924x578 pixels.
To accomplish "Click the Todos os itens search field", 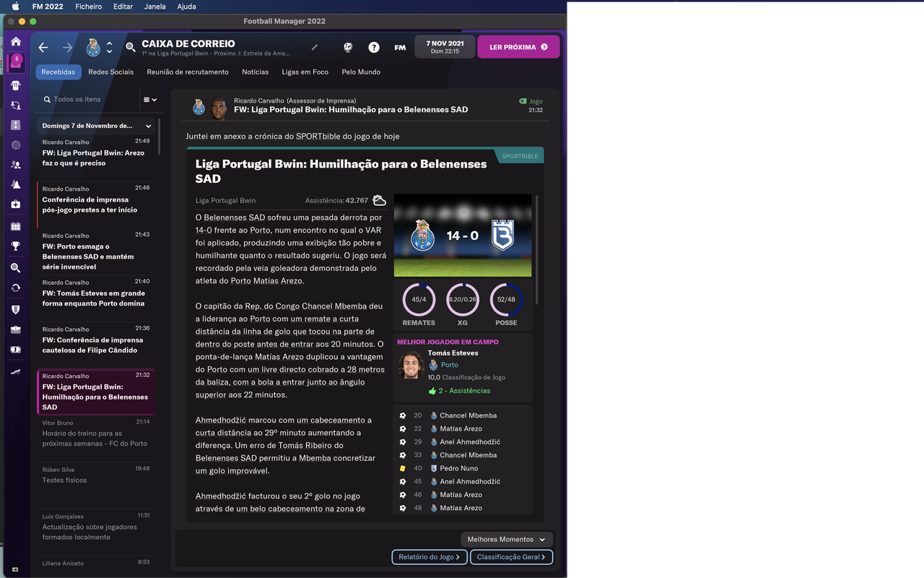I will [88, 100].
